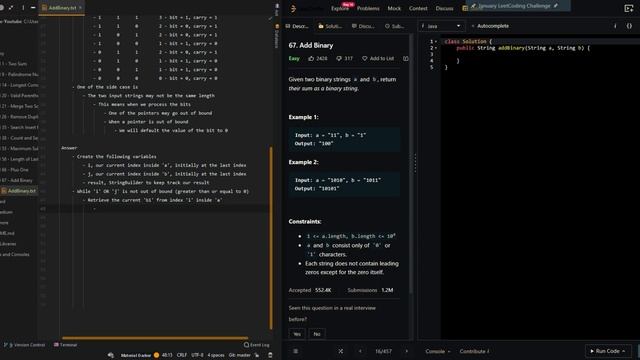
Task: Click the problem description scrollbar
Action: 411,163
